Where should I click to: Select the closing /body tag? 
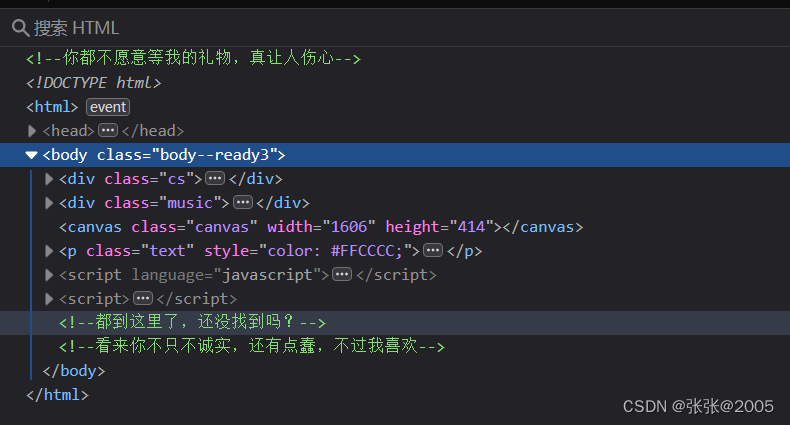click(74, 371)
